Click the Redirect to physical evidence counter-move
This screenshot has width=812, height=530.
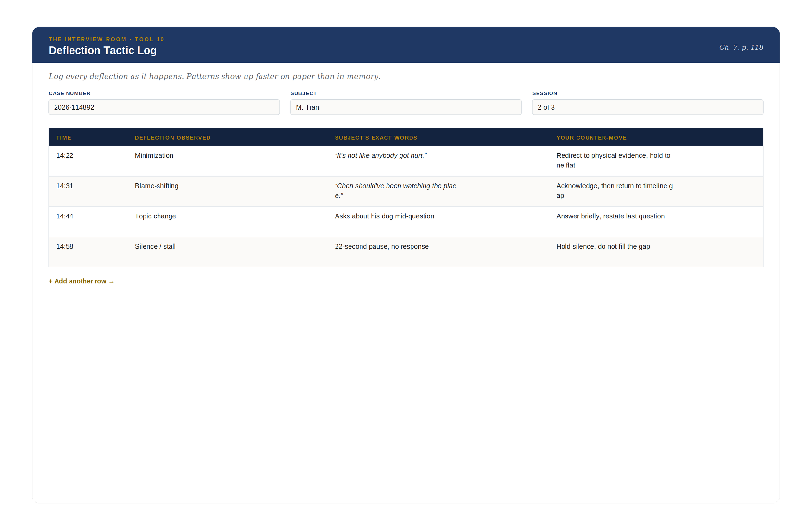click(x=614, y=160)
